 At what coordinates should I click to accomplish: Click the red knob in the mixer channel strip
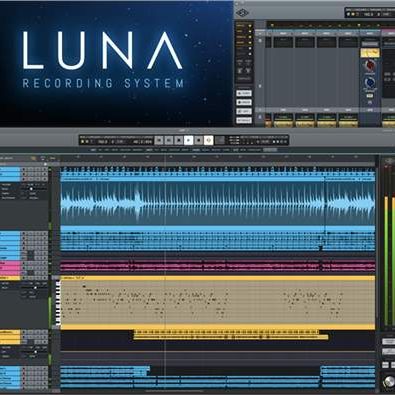(370, 66)
